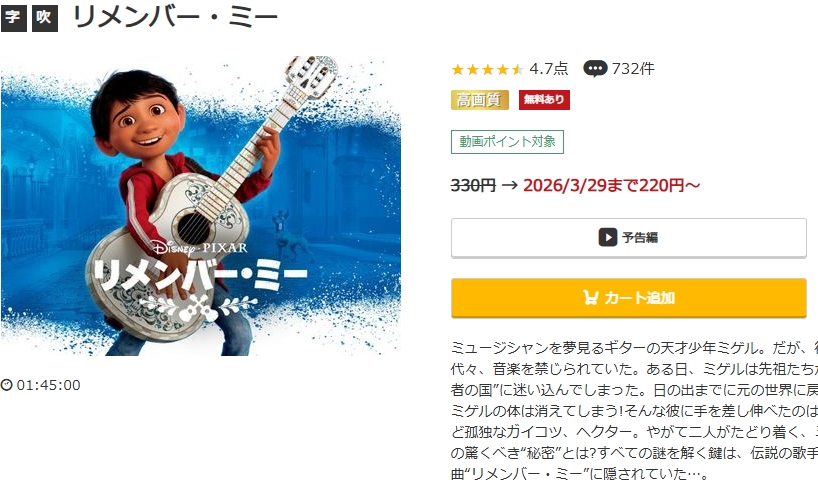The image size is (818, 486).
Task: Click the sale price 2026/3/29まで220円〜
Action: click(x=611, y=185)
